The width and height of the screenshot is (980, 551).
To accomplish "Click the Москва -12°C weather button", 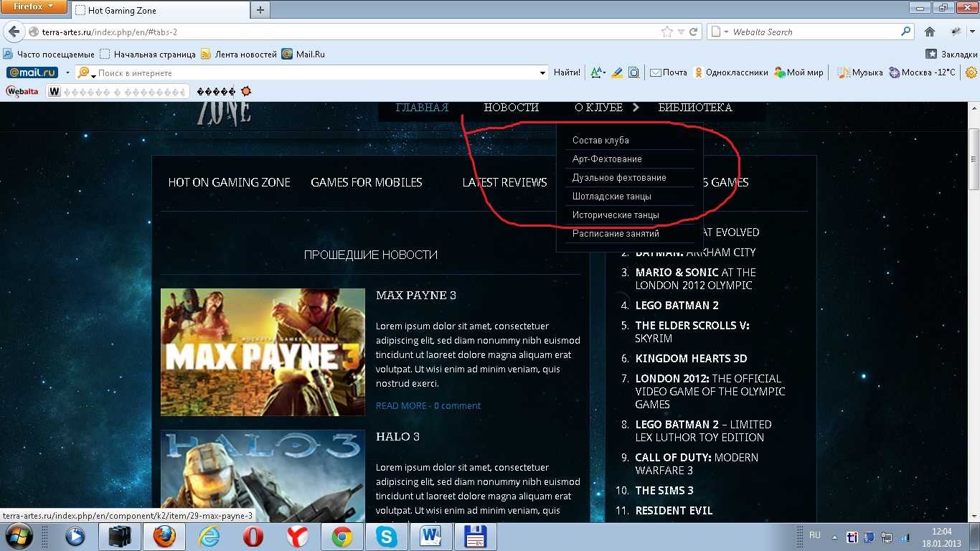I will [923, 72].
